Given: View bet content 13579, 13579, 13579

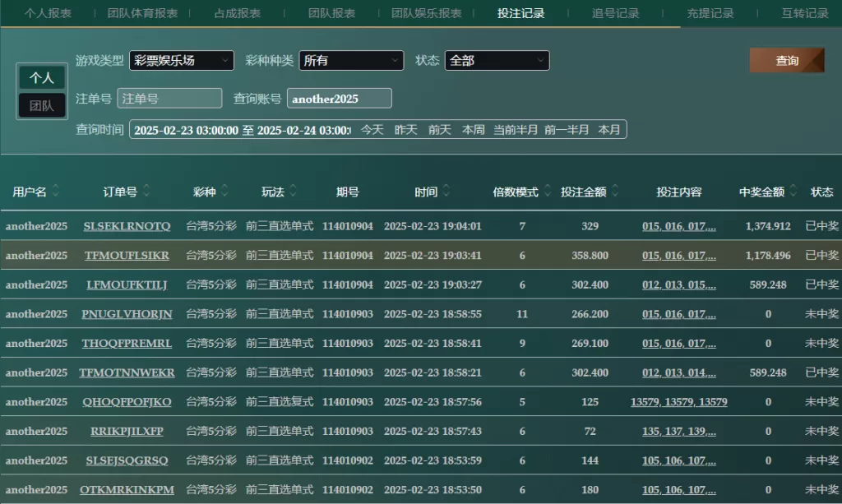Looking at the screenshot, I should click(x=678, y=402).
